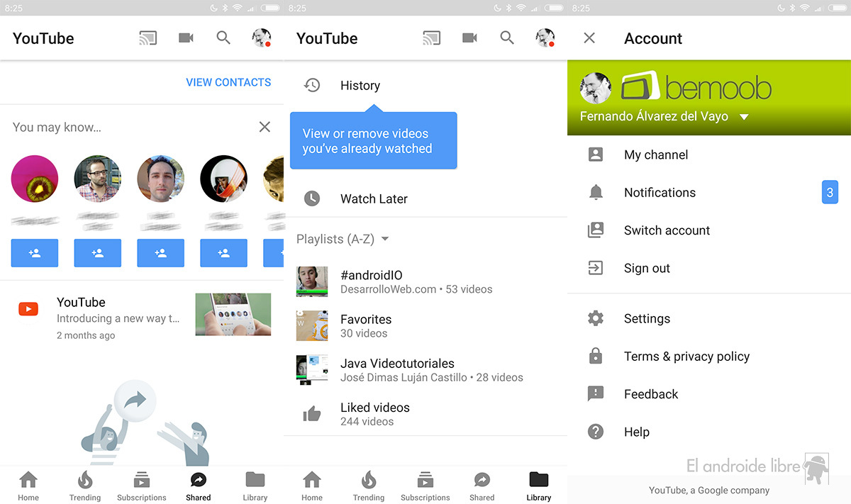
Task: Go to Home tab on the Library screen
Action: pyautogui.click(x=312, y=486)
